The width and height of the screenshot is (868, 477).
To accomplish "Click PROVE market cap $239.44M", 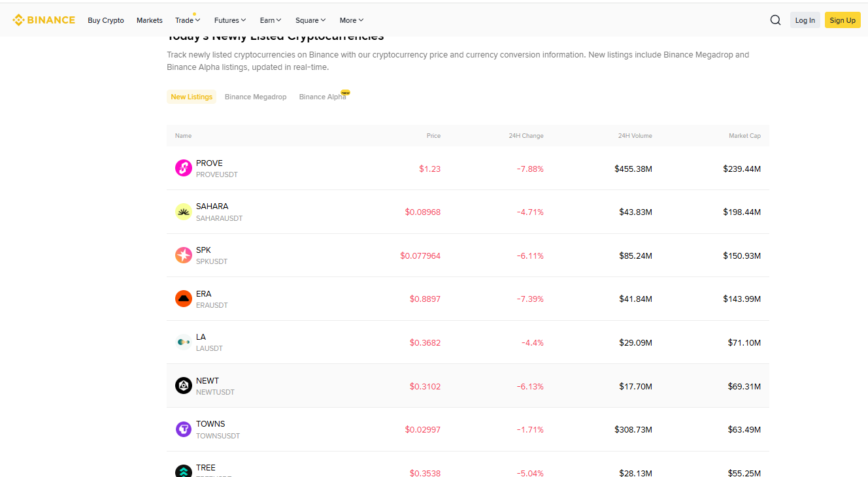I will (742, 169).
